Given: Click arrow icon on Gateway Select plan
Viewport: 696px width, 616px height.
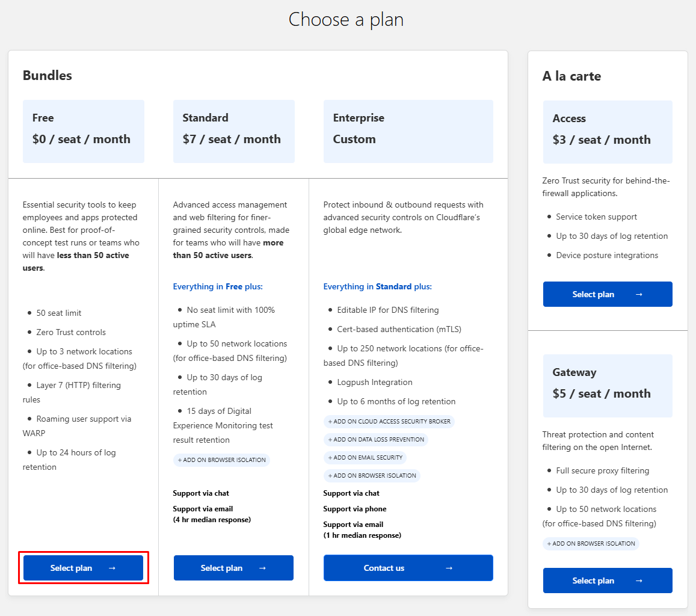Looking at the screenshot, I should tap(639, 581).
